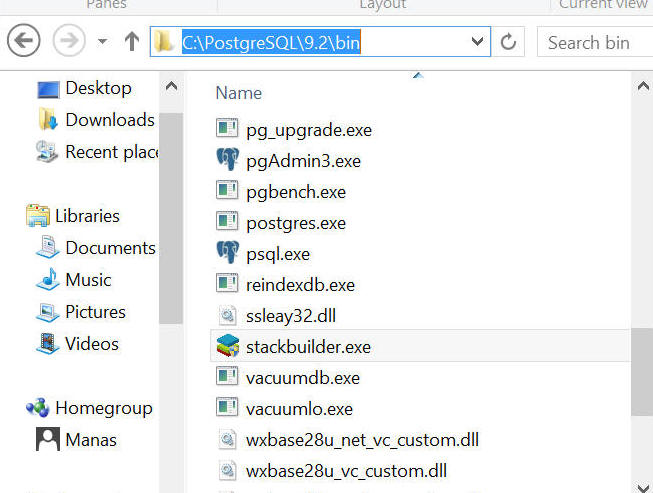Viewport: 653px width, 493px height.
Task: Click the postgres.exe file name
Action: pyautogui.click(x=296, y=224)
